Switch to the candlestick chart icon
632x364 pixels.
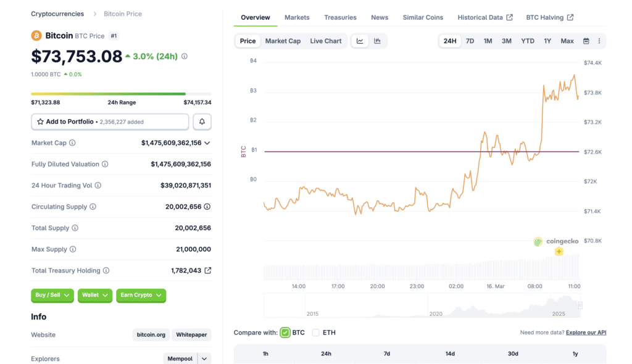(376, 41)
